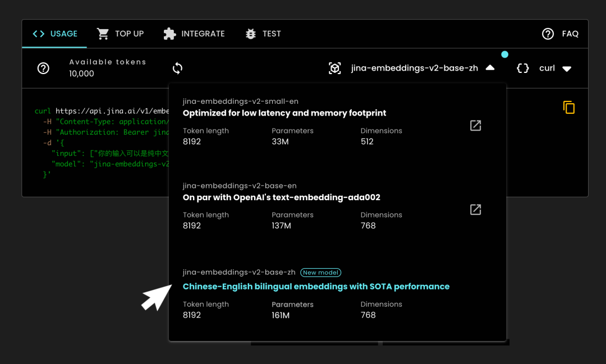The image size is (606, 364).
Task: Click the 137M parameters value
Action: 281,226
